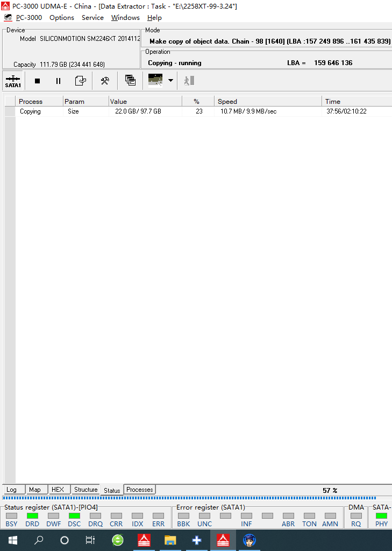Stop the running copy task
This screenshot has height=551, width=392.
pyautogui.click(x=37, y=81)
